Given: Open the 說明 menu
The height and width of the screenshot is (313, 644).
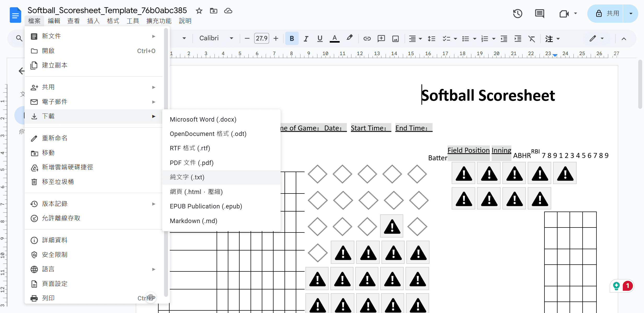Looking at the screenshot, I should [185, 21].
